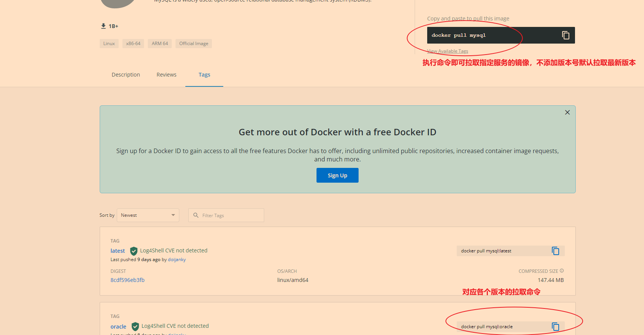Click the x86-64 label chip

point(133,44)
